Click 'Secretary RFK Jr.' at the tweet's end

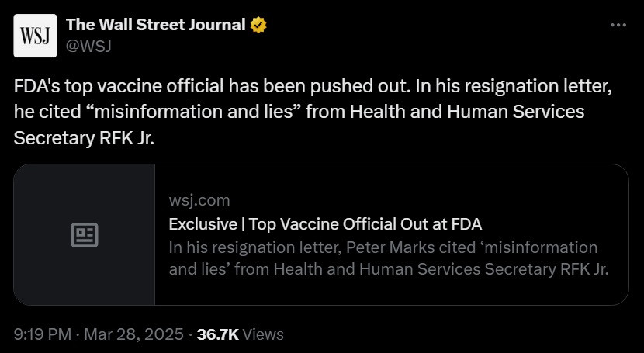(x=78, y=135)
